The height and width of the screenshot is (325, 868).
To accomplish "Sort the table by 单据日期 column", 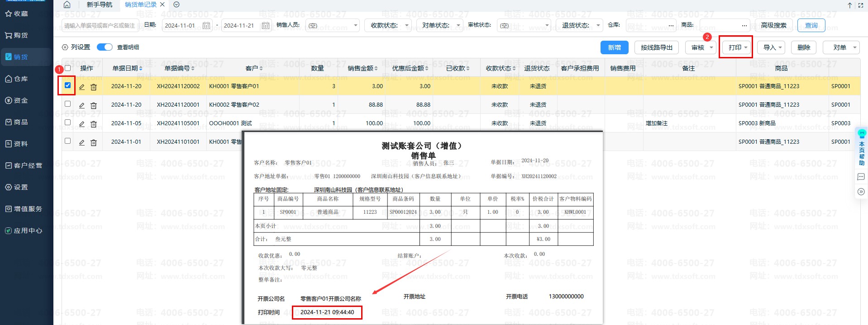I will (127, 68).
